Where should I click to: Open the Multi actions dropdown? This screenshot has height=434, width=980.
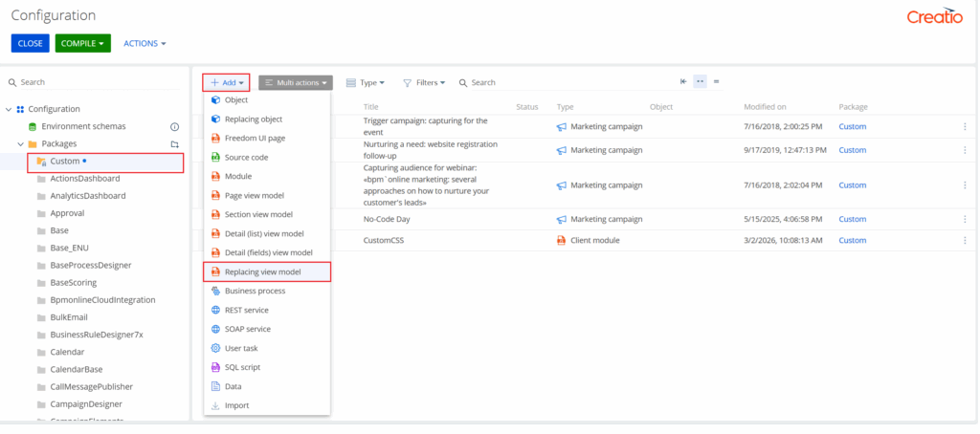pos(296,83)
